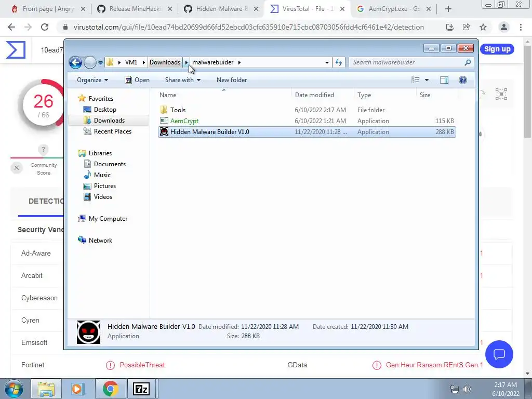The height and width of the screenshot is (399, 532).
Task: Open Downloads in the navigation pane
Action: click(109, 121)
